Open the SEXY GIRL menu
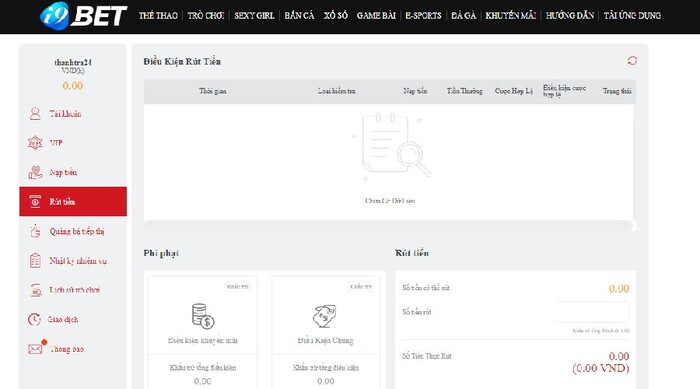The height and width of the screenshot is (389, 700). (x=254, y=16)
